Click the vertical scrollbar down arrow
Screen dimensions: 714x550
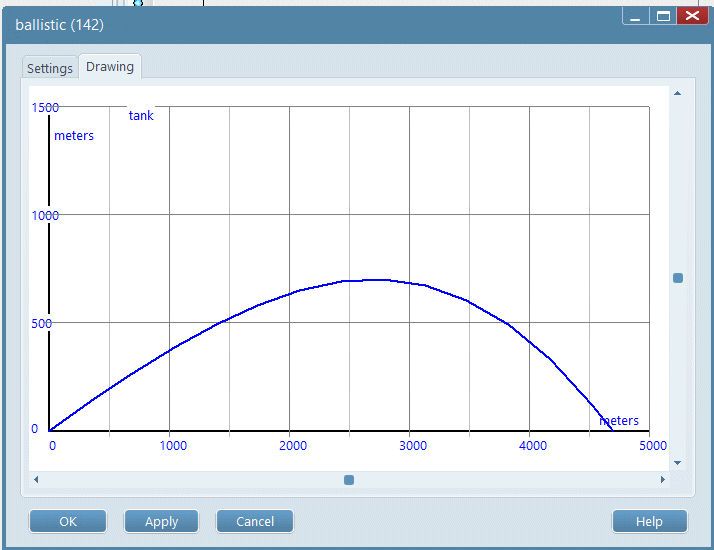[677, 463]
